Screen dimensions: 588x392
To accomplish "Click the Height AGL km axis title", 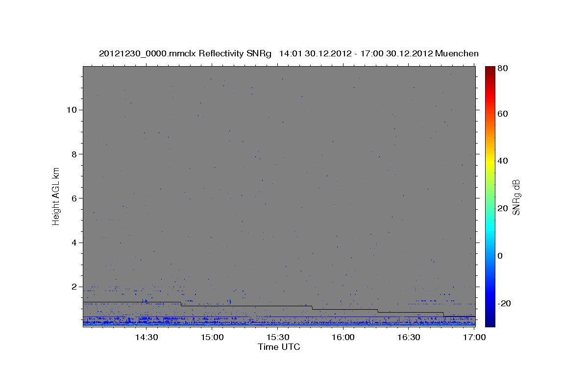I will click(56, 196).
